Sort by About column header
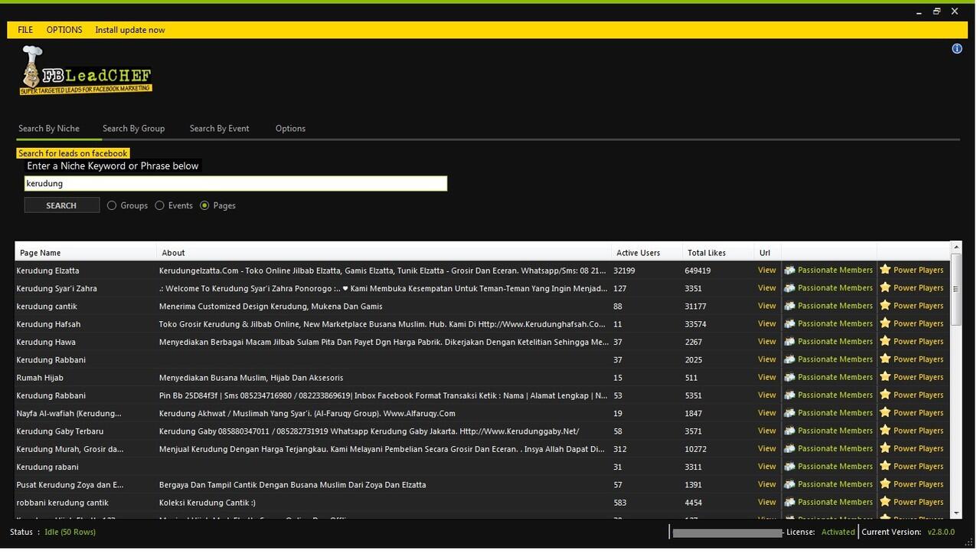The width and height of the screenshot is (980, 554). [384, 252]
